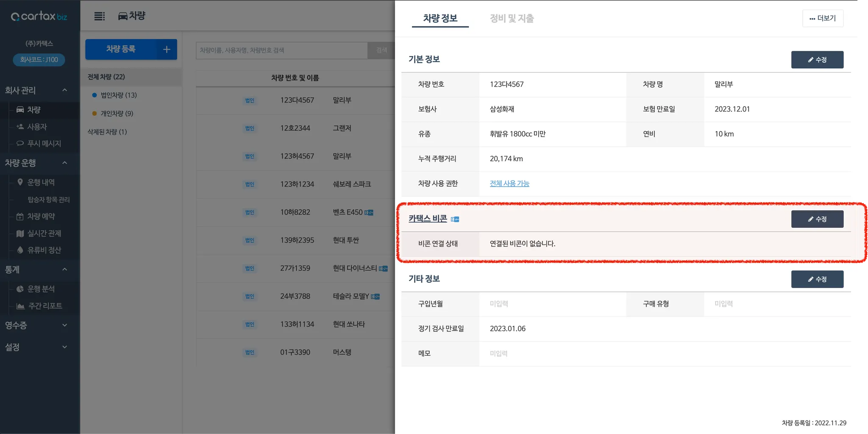
Task: Click the vehicle search input field
Action: coord(282,50)
